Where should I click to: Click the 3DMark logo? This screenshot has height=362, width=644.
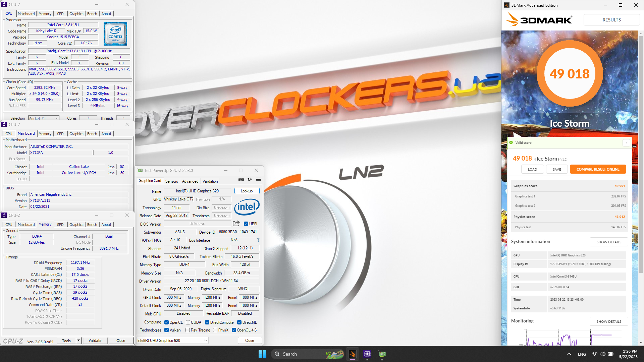(x=539, y=20)
